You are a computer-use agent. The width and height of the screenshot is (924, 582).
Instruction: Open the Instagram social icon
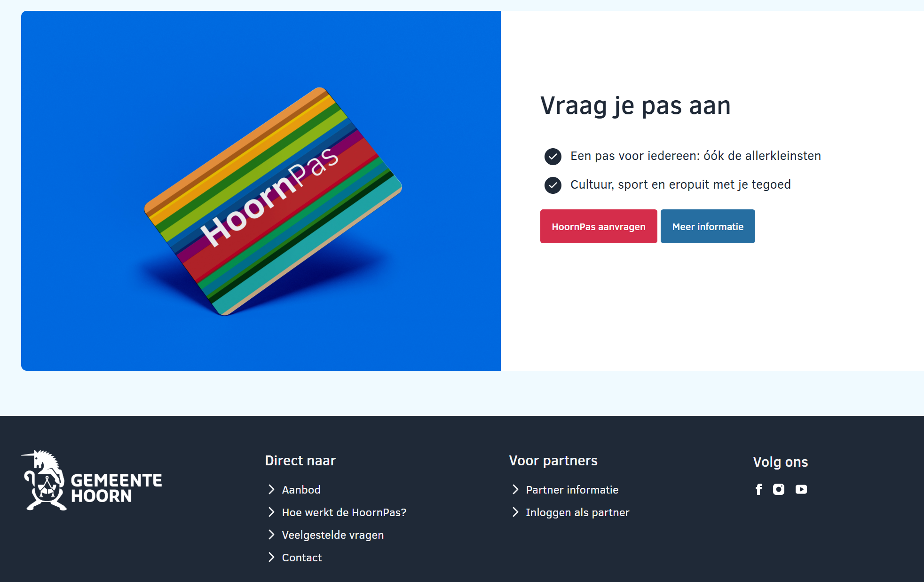(x=779, y=489)
